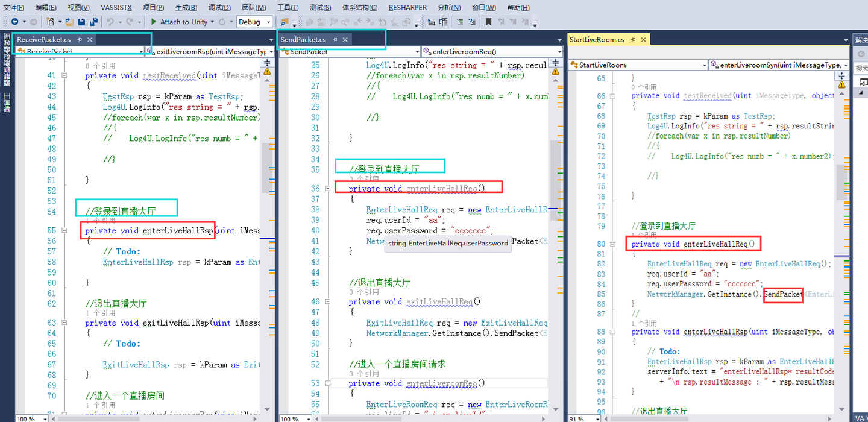
Task: Open the SendPacket class dropdown
Action: 350,52
